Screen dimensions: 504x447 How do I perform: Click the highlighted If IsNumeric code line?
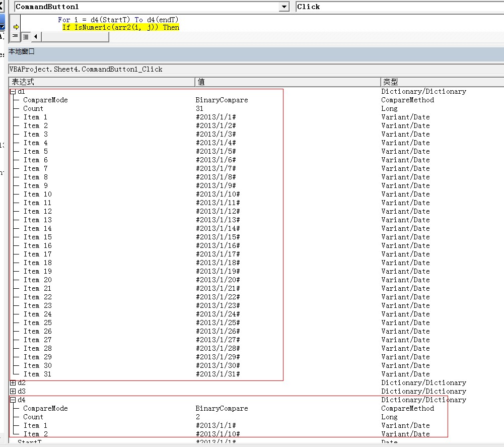tap(121, 27)
